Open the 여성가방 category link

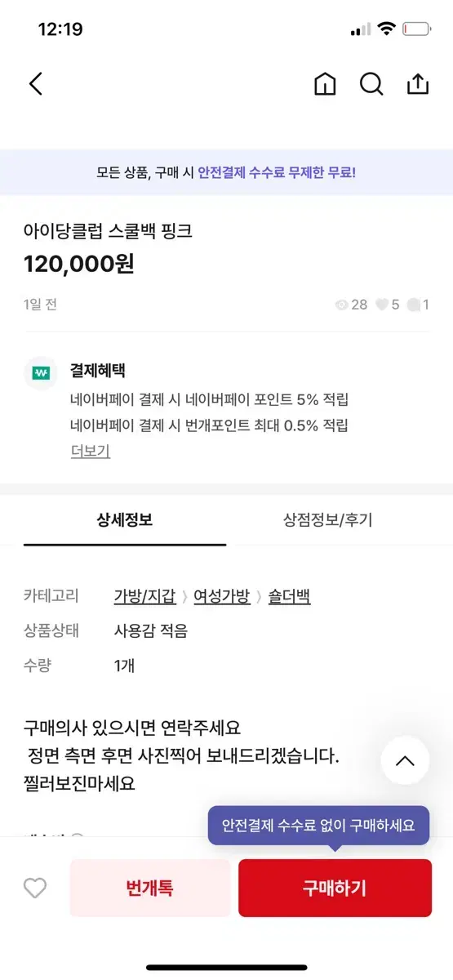pyautogui.click(x=222, y=596)
